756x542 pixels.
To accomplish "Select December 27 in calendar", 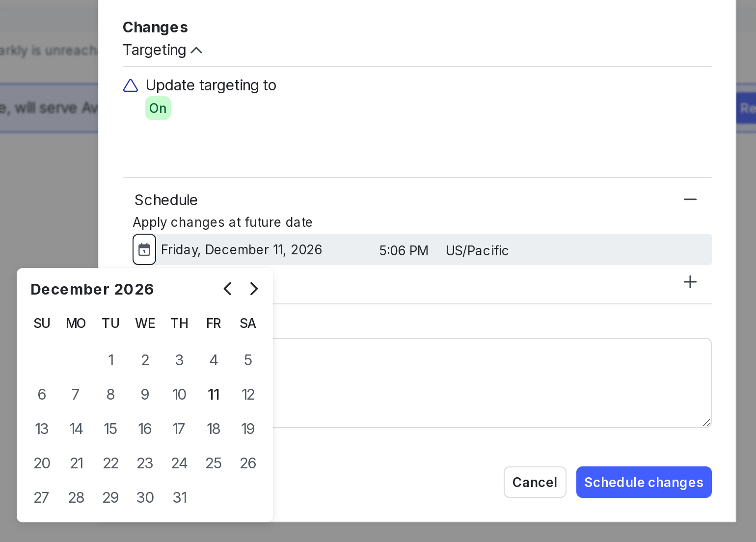I will (x=42, y=498).
